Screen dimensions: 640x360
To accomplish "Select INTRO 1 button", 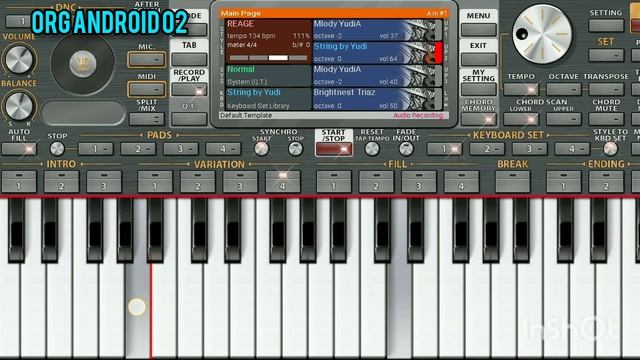I will tap(19, 182).
